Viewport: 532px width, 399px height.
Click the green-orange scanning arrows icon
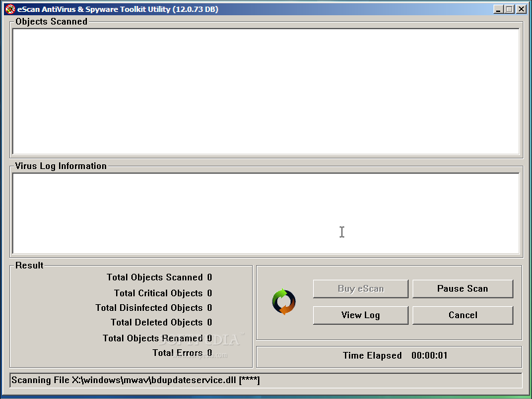(x=284, y=302)
